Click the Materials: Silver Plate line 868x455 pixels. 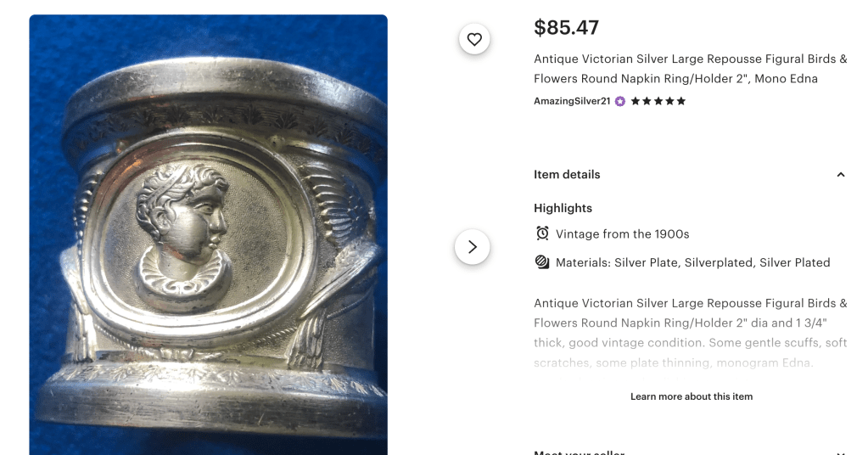click(x=692, y=262)
